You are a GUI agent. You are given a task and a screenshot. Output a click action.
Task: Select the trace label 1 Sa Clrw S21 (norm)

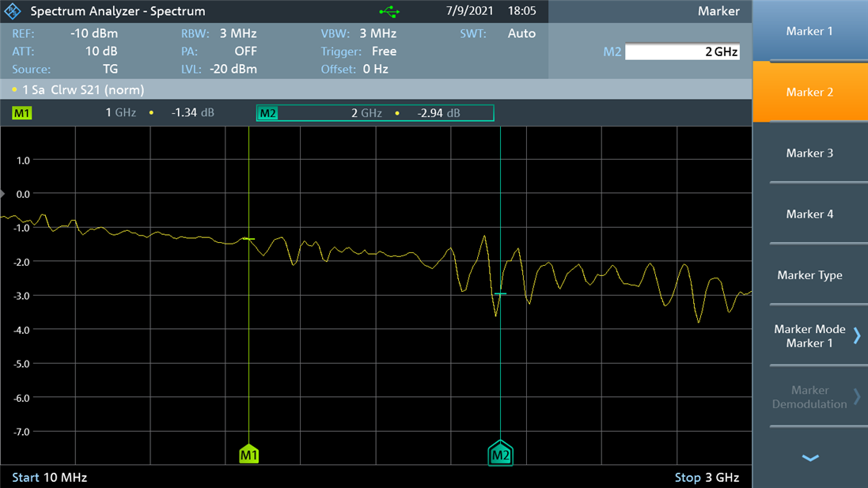[x=83, y=89]
